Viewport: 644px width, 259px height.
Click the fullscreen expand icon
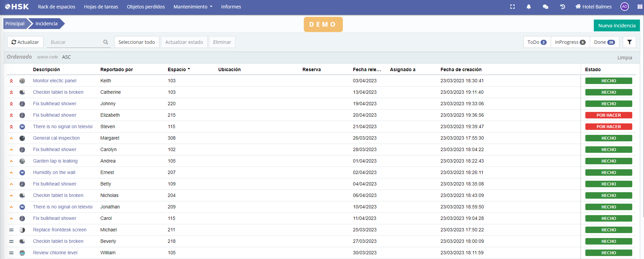click(x=512, y=7)
